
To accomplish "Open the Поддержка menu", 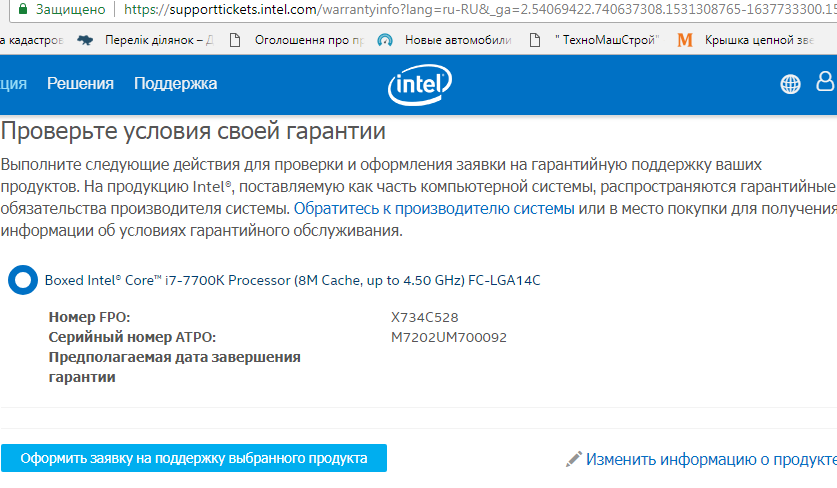I will 176,84.
